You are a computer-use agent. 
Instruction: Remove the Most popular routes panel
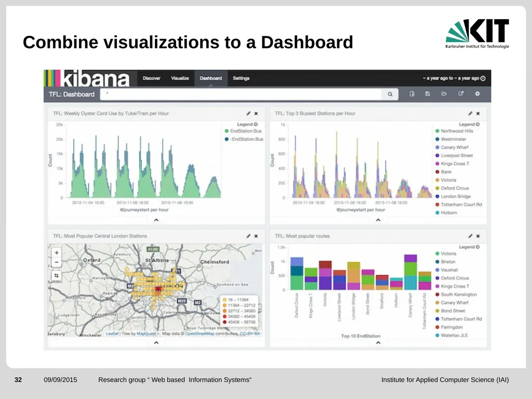(x=478, y=236)
